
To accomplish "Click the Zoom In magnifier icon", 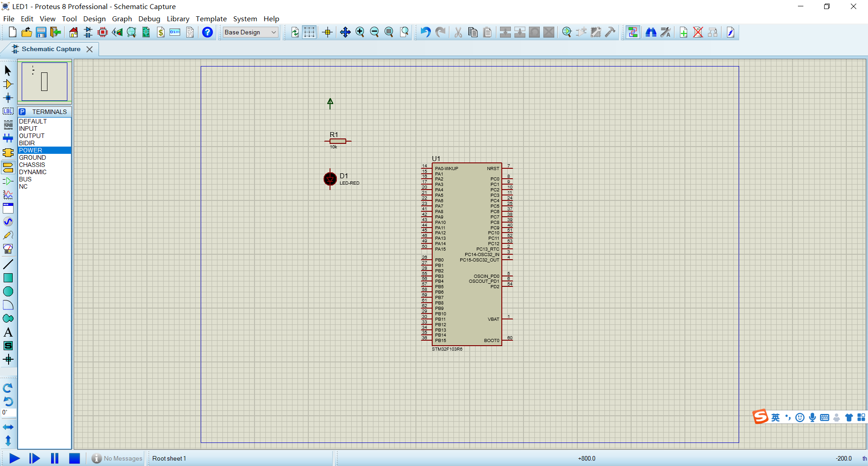I will (x=360, y=32).
